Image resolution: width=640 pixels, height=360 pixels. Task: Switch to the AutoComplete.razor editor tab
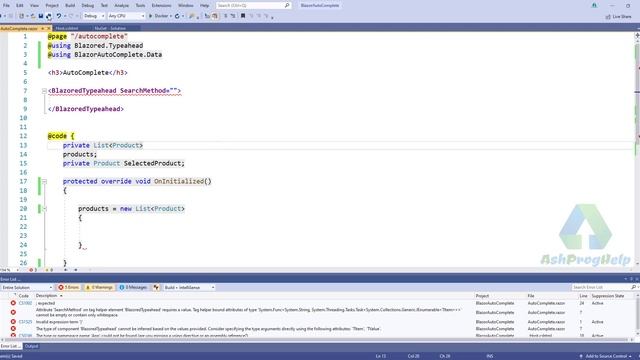(x=19, y=29)
